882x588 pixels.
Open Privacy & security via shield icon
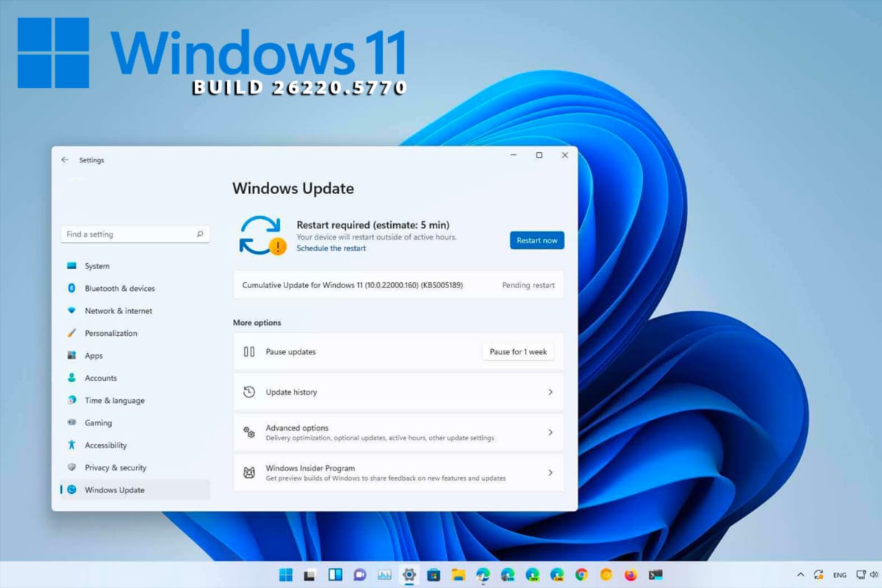(x=71, y=467)
